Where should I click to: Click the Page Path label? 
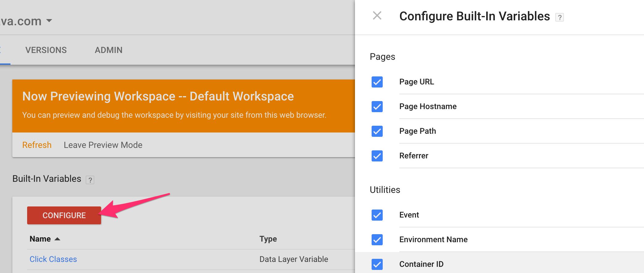click(418, 131)
